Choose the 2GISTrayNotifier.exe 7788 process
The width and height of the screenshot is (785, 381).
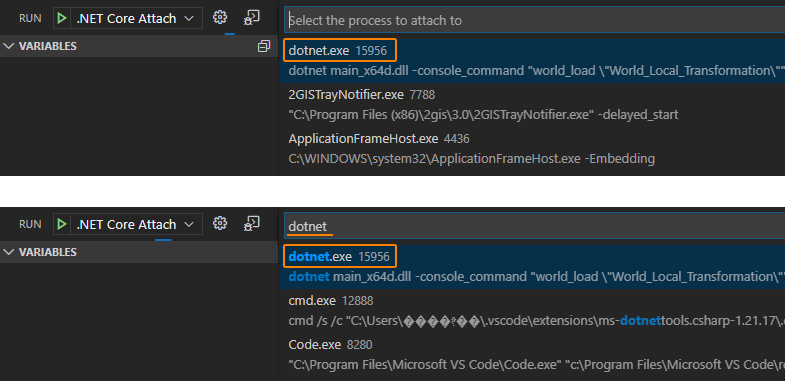tap(532, 105)
